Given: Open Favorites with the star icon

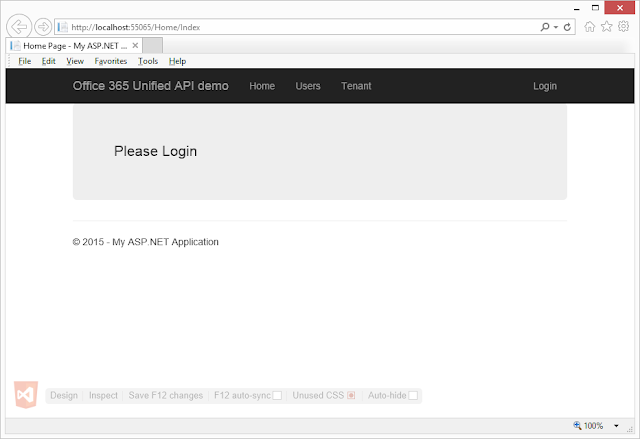Looking at the screenshot, I should (x=607, y=27).
